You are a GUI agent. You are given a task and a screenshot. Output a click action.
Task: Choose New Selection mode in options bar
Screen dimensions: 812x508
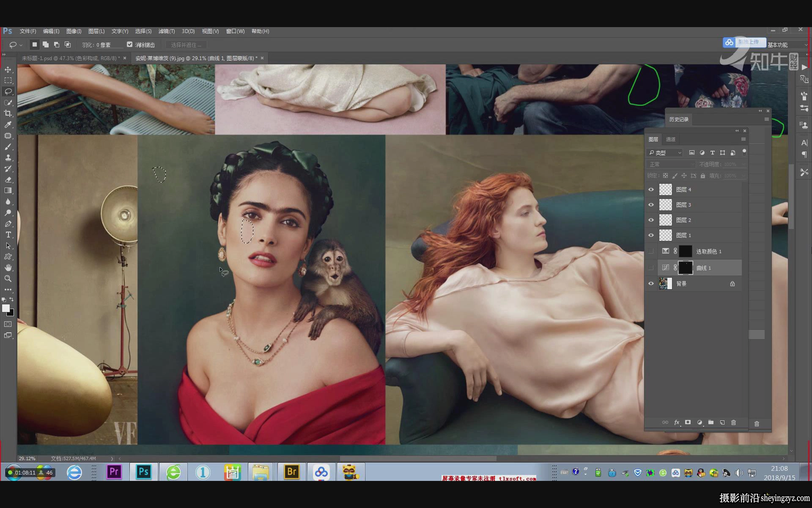tap(35, 44)
